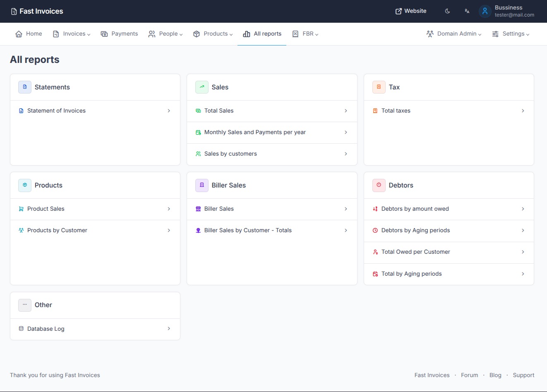The width and height of the screenshot is (547, 392).
Task: Open the language translation icon
Action: [467, 11]
